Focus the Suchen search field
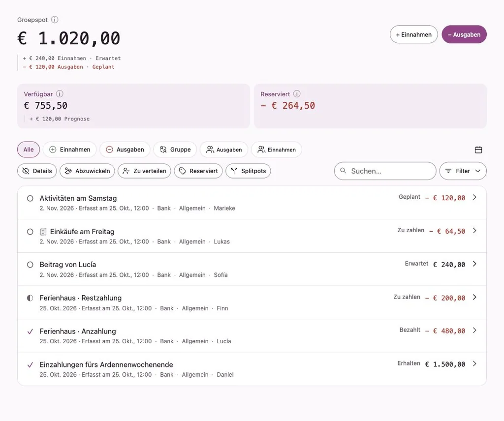The image size is (504, 421). pyautogui.click(x=385, y=171)
